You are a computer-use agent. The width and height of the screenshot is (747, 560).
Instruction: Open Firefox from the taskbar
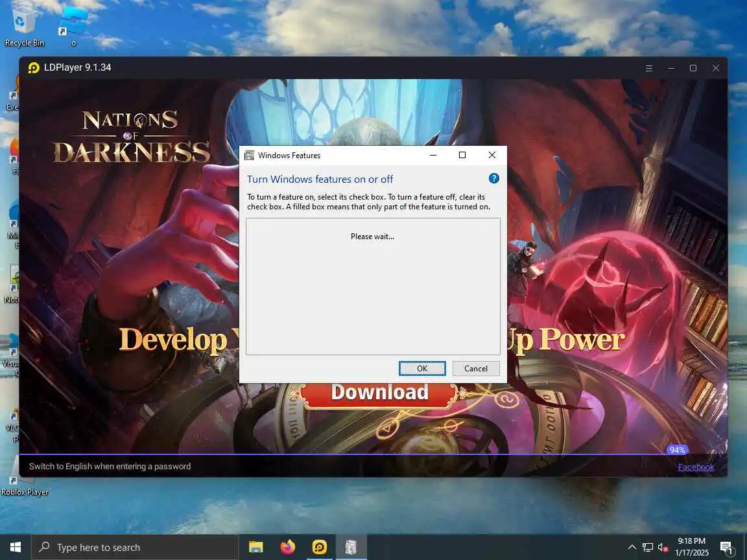click(288, 547)
